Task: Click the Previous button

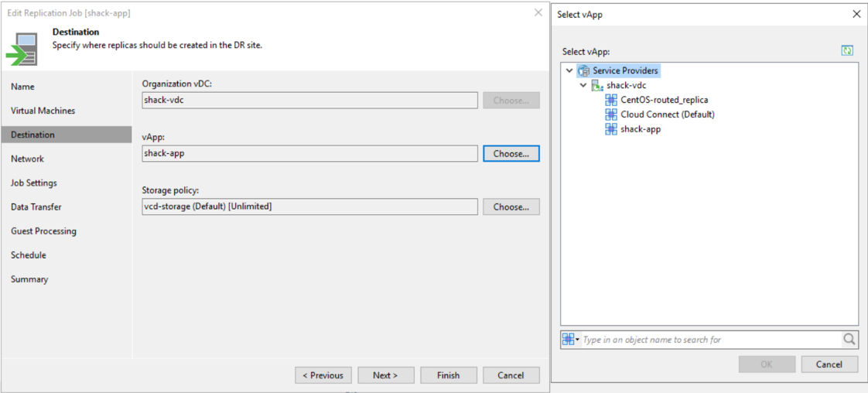Action: [x=323, y=374]
